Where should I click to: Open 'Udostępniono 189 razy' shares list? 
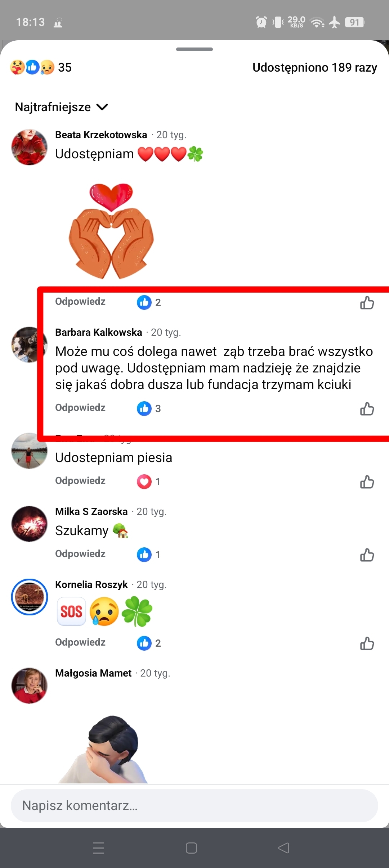tap(315, 67)
